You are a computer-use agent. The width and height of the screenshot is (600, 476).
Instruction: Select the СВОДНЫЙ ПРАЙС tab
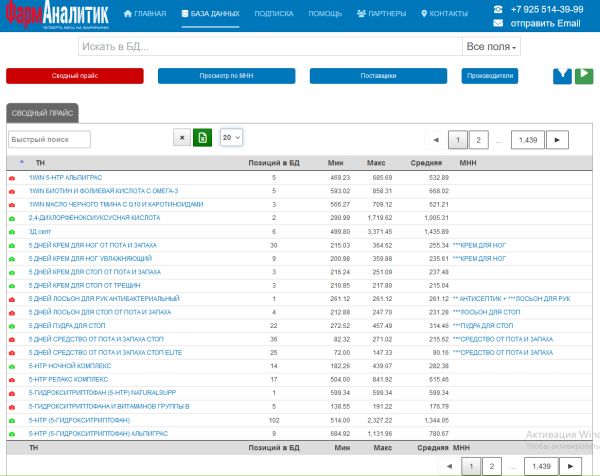[x=42, y=113]
